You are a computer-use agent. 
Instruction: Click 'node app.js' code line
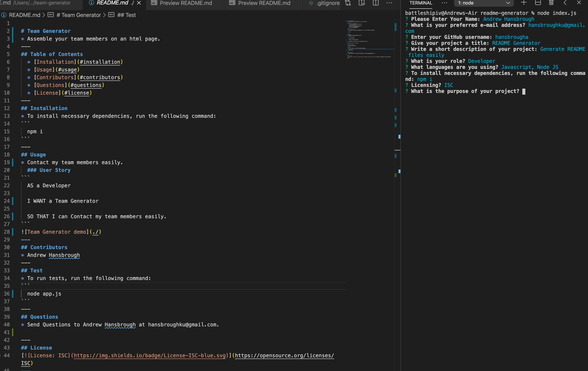tap(44, 294)
